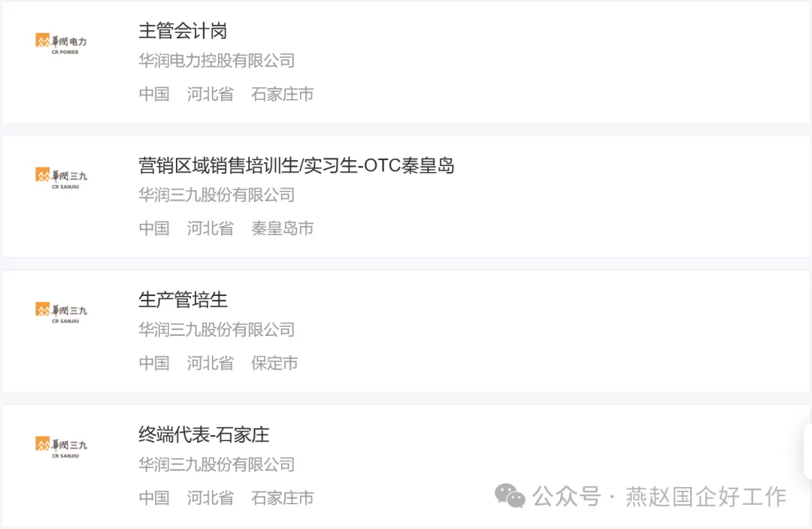The width and height of the screenshot is (812, 529).
Task: Open the 终端代表-石家庄 job posting
Action: click(204, 435)
